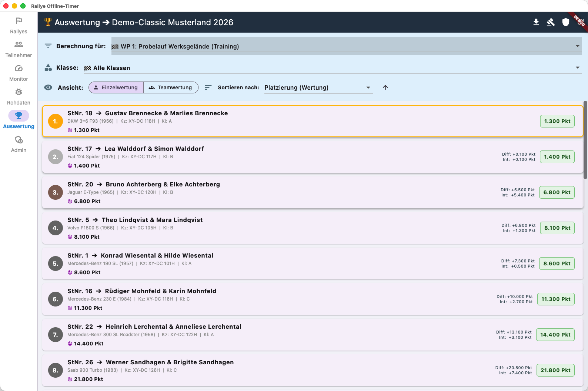Expand the Klasse Alle Klassen dropdown
The image size is (588, 391).
(x=333, y=68)
